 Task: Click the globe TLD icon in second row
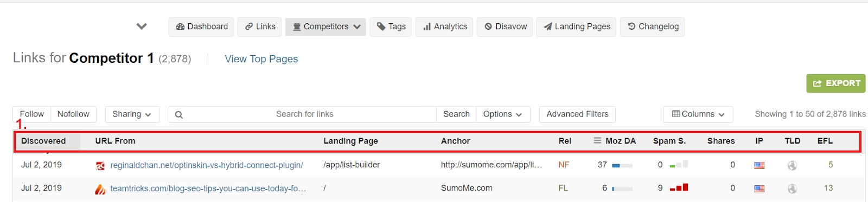(x=793, y=188)
